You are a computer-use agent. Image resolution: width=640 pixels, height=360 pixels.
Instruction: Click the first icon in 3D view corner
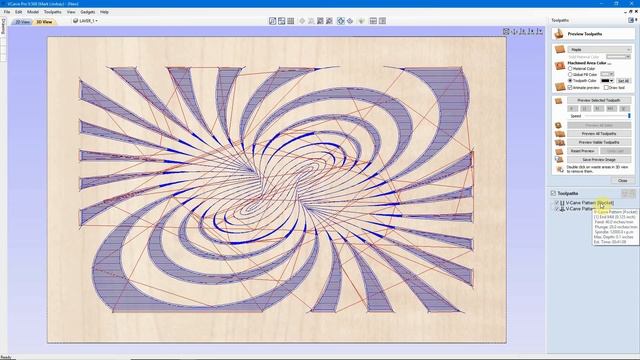point(506,31)
